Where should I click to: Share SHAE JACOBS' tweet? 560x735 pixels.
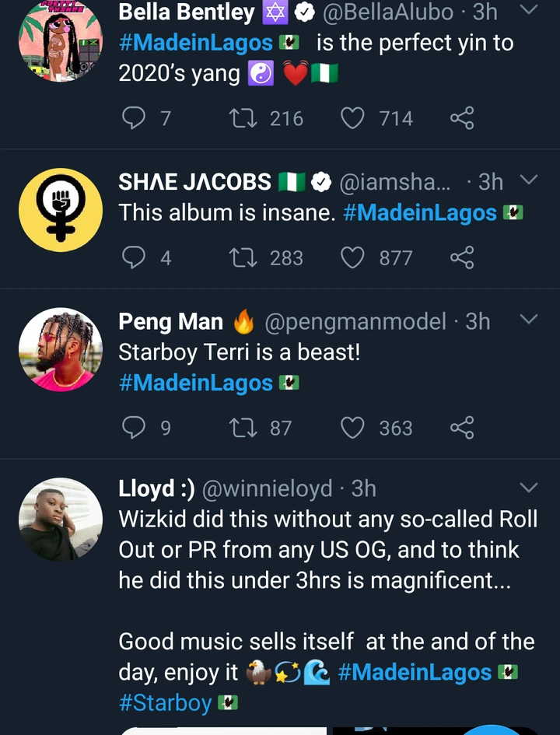tap(462, 257)
